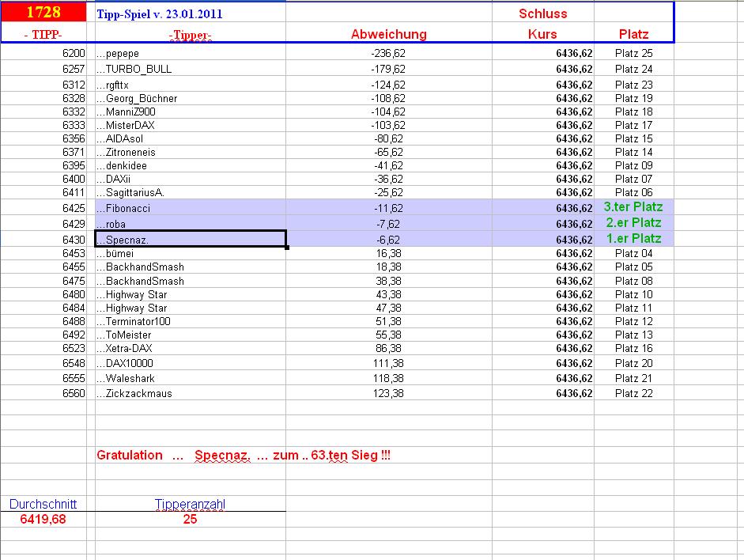Select the Tipperanzahl label cell
Screen dimensions: 744x560
click(190, 504)
